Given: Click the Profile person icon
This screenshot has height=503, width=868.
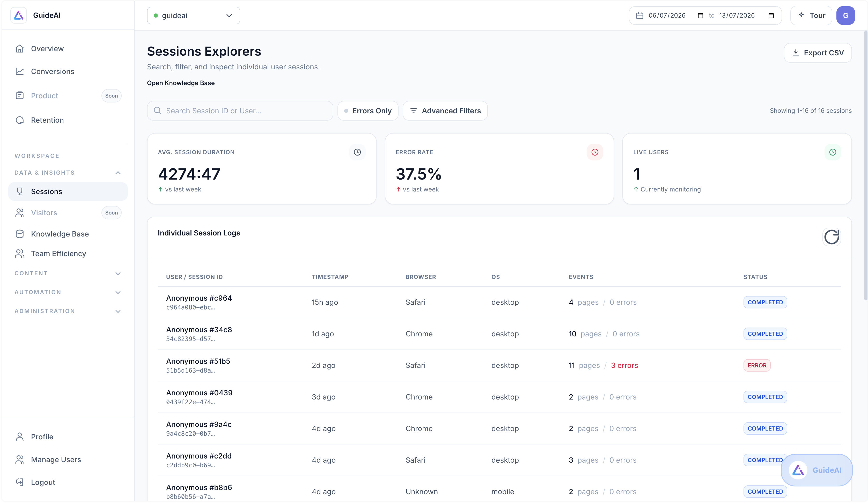Looking at the screenshot, I should (x=20, y=437).
